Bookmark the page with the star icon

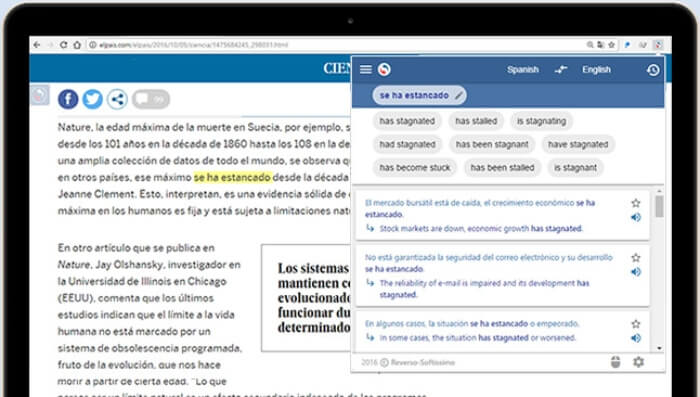pyautogui.click(x=612, y=45)
